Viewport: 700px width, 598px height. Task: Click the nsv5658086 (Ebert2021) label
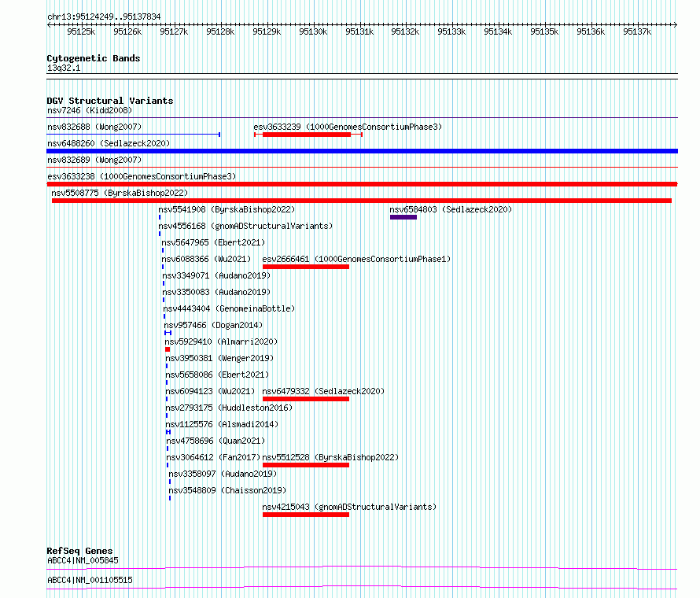pos(217,375)
